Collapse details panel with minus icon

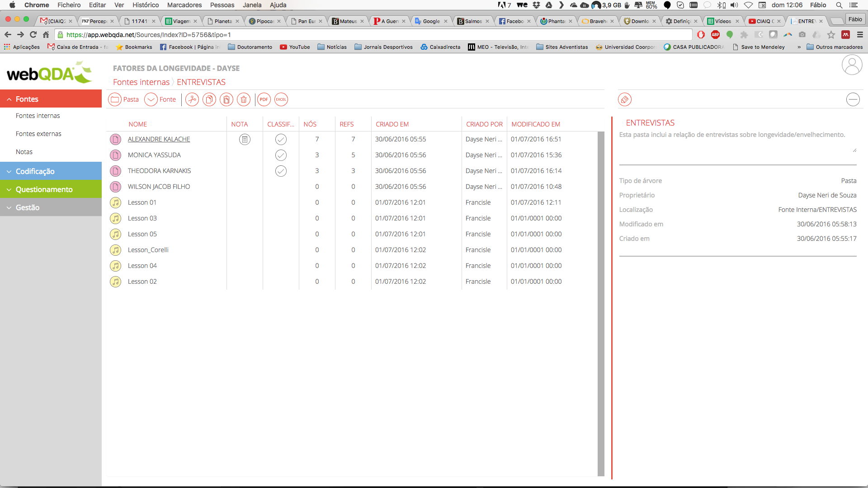[853, 99]
